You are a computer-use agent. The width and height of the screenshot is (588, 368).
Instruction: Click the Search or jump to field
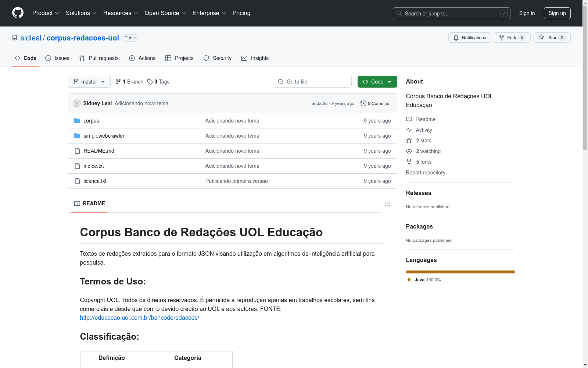click(x=452, y=13)
